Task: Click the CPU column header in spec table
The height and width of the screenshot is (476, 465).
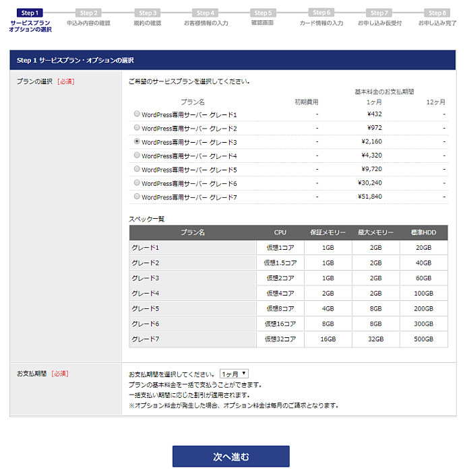Action: [x=280, y=232]
